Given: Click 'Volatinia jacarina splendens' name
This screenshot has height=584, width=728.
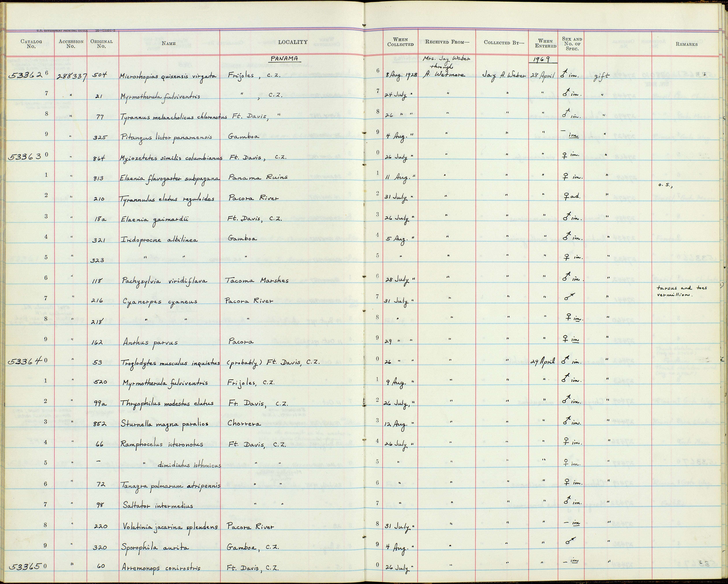Looking at the screenshot, I should pos(170,527).
